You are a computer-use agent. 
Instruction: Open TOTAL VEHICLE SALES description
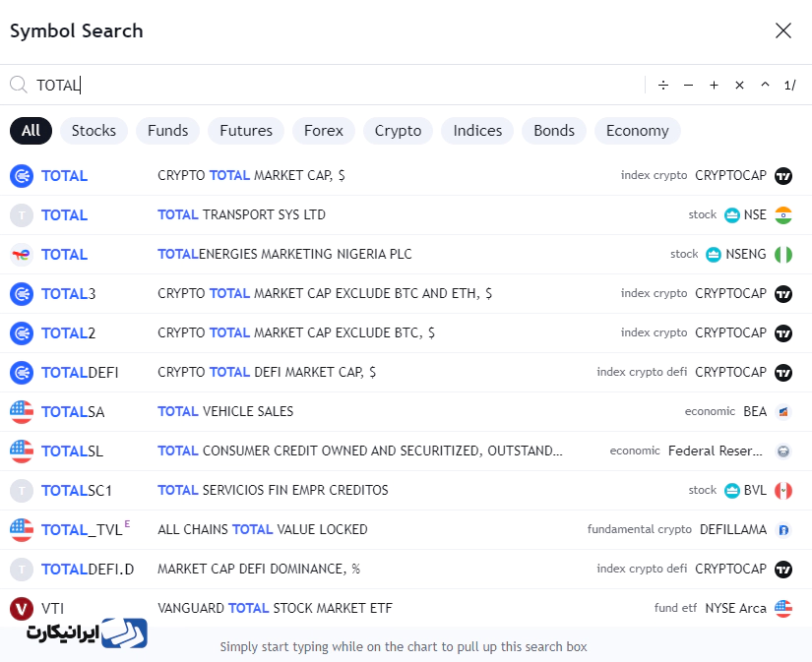coord(225,411)
